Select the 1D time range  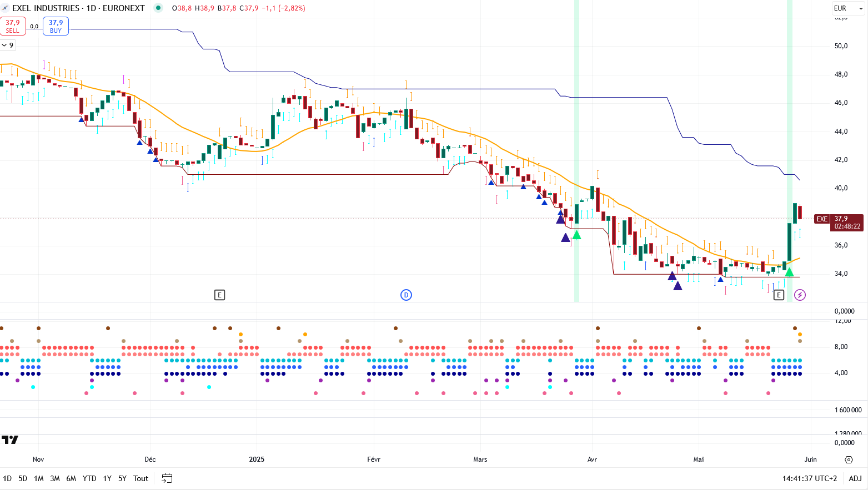pyautogui.click(x=7, y=478)
